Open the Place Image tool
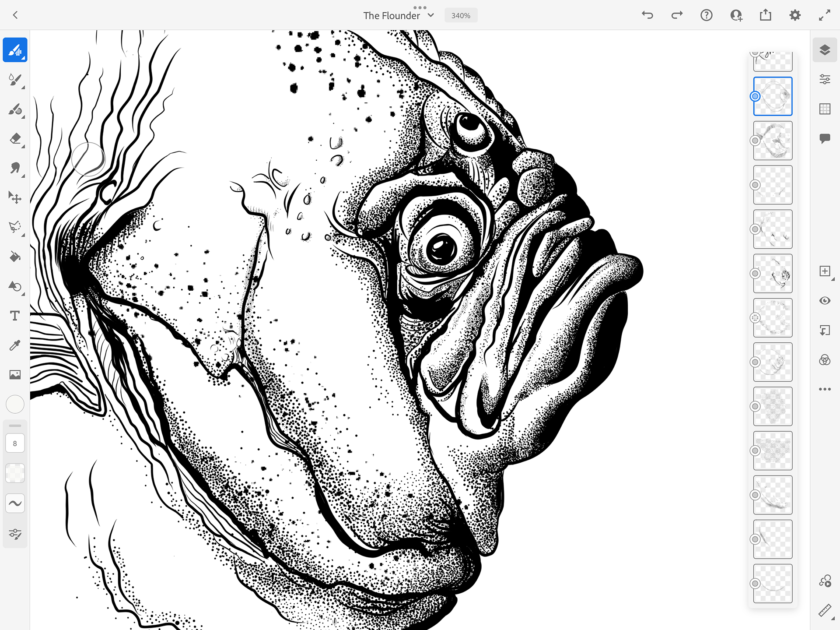840x630 pixels. [x=15, y=375]
